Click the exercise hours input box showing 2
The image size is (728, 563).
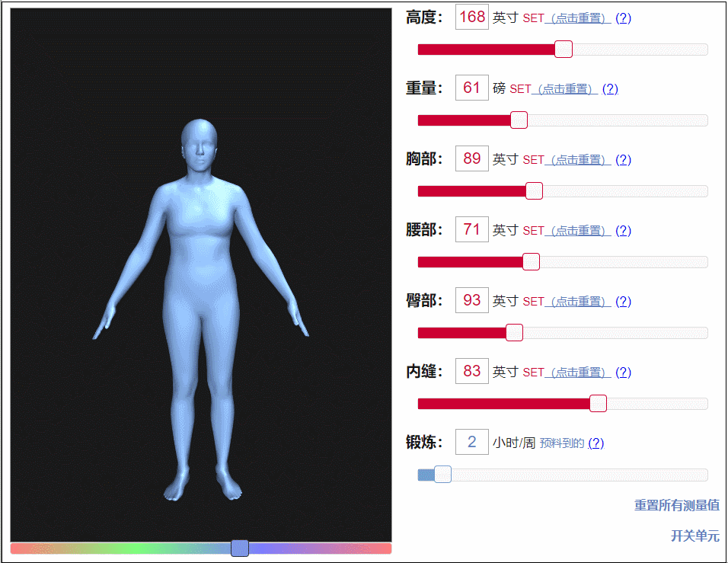click(471, 442)
